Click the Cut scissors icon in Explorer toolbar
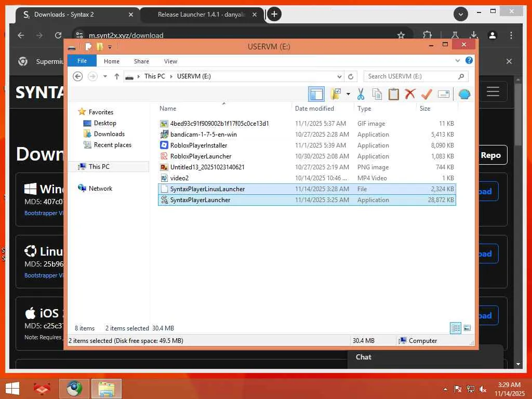Image resolution: width=532 pixels, height=399 pixels. [x=361, y=94]
